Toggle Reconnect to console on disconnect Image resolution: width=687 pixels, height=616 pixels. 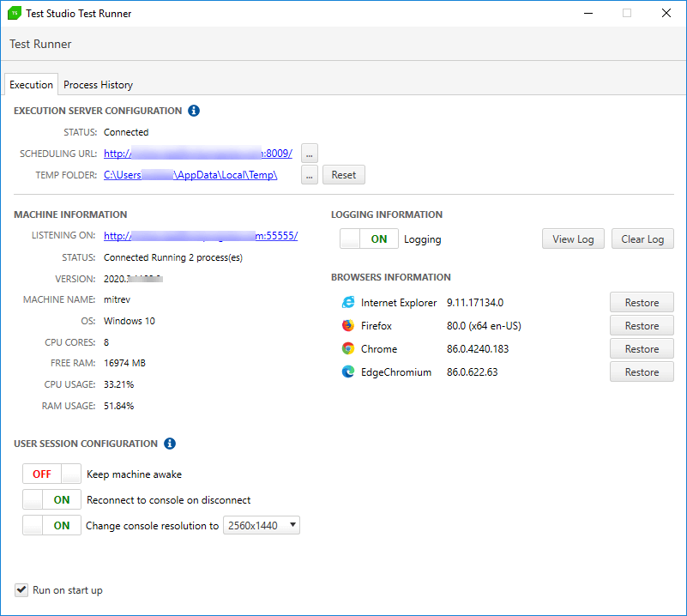pos(51,499)
